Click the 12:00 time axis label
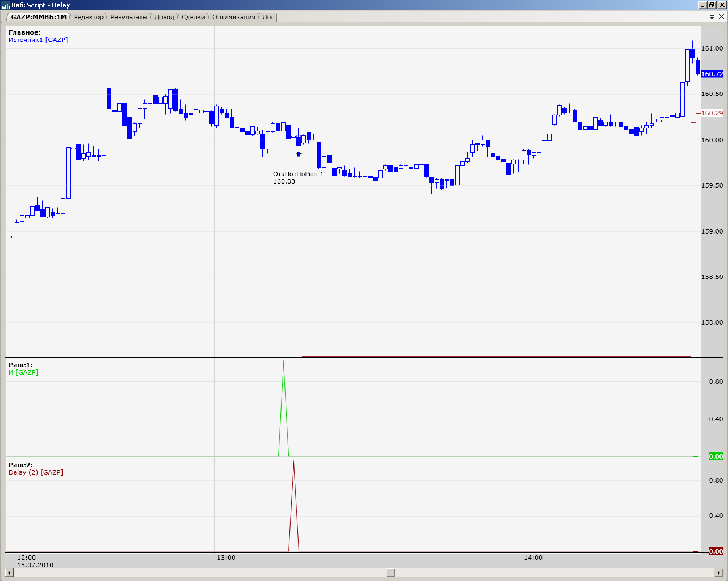Image resolution: width=728 pixels, height=582 pixels. (26, 558)
